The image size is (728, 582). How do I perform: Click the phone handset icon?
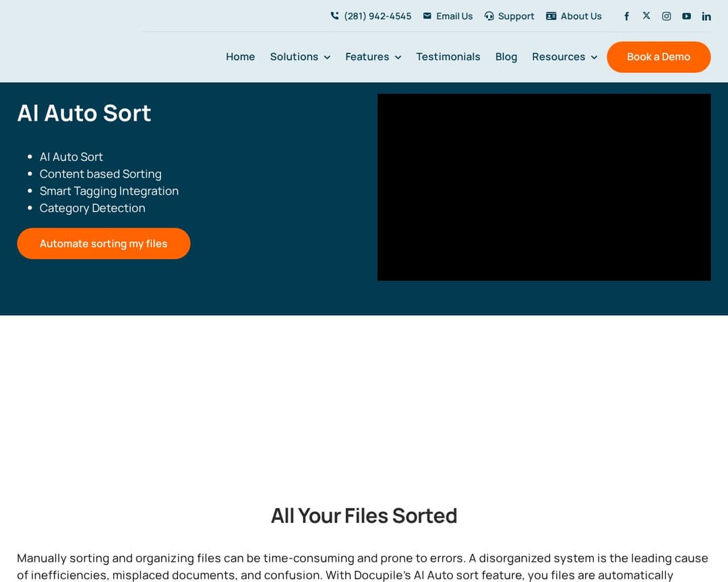pyautogui.click(x=334, y=15)
